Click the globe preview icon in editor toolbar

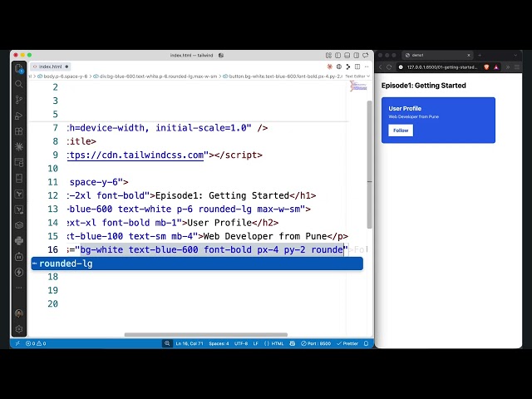pos(338,66)
